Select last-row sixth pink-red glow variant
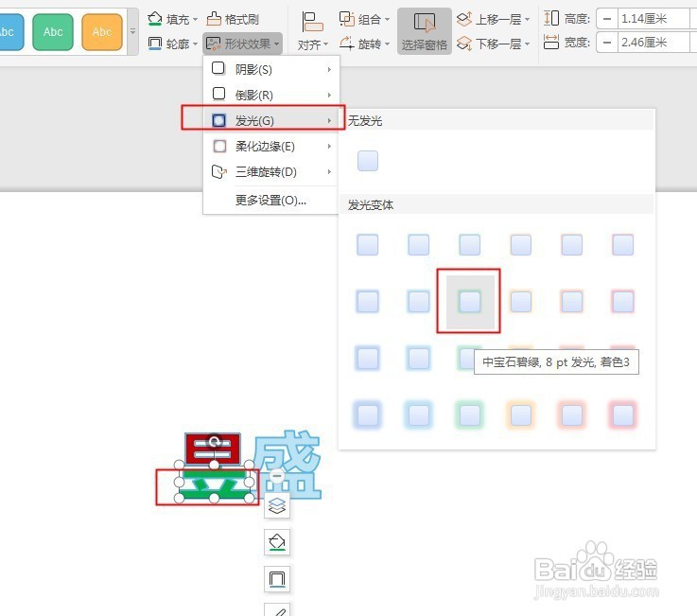This screenshot has height=616, width=697. [x=623, y=415]
